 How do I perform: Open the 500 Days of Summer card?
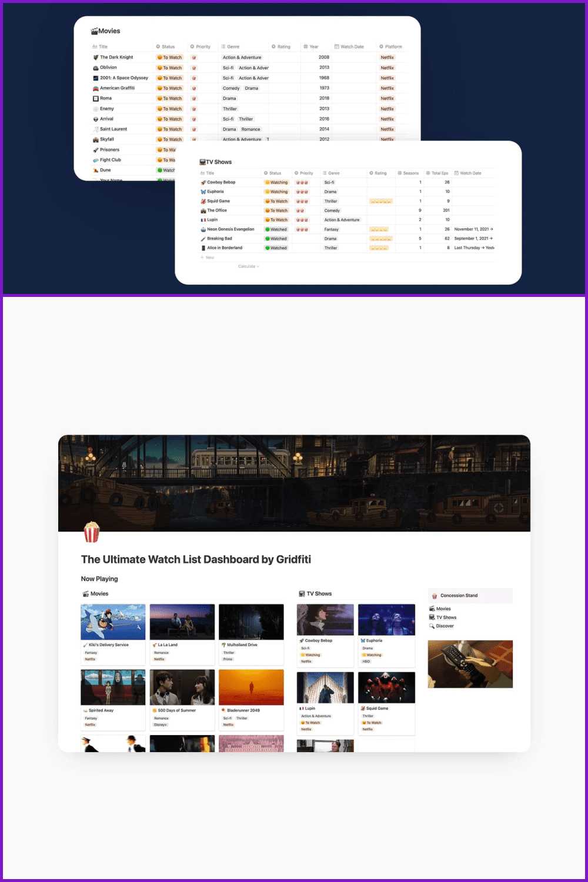click(182, 700)
